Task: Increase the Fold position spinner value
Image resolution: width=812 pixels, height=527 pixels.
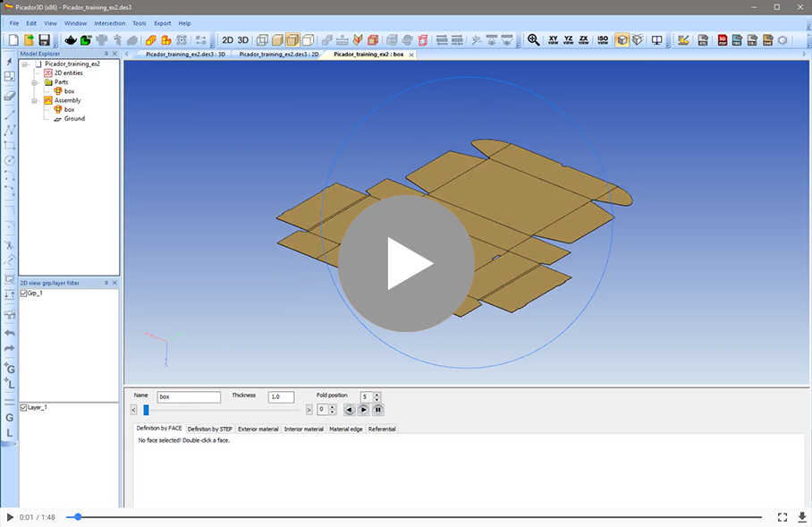Action: 377,395
